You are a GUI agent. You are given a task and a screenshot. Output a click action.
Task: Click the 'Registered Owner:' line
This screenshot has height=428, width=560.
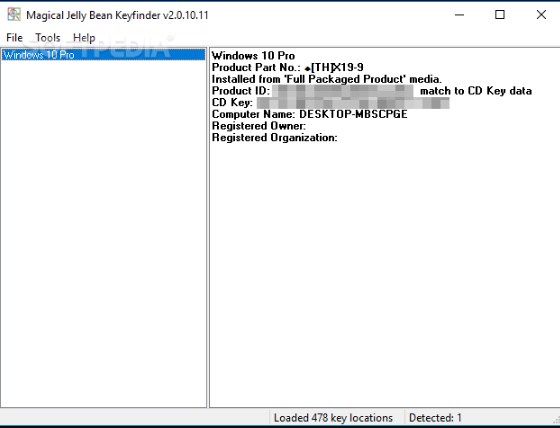(259, 126)
